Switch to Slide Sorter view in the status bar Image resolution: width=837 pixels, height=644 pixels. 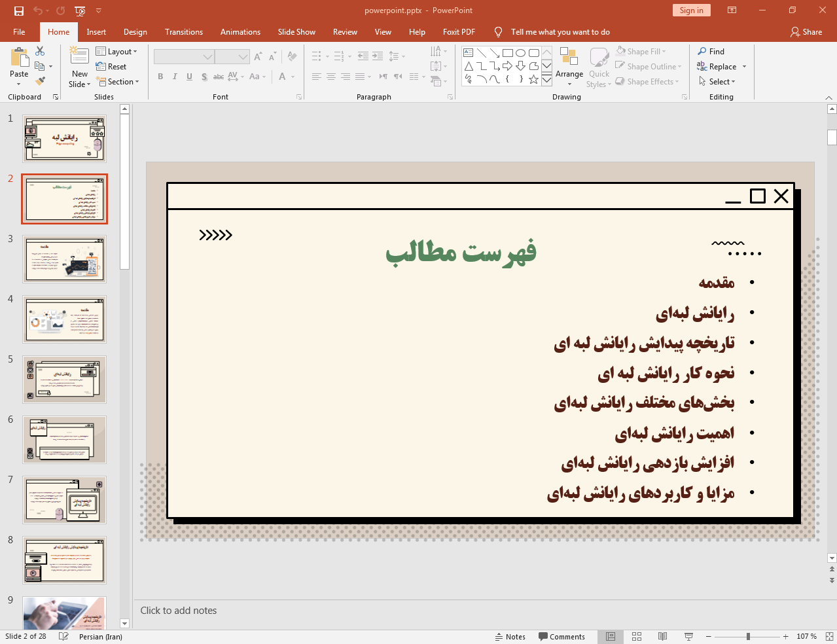coord(636,636)
